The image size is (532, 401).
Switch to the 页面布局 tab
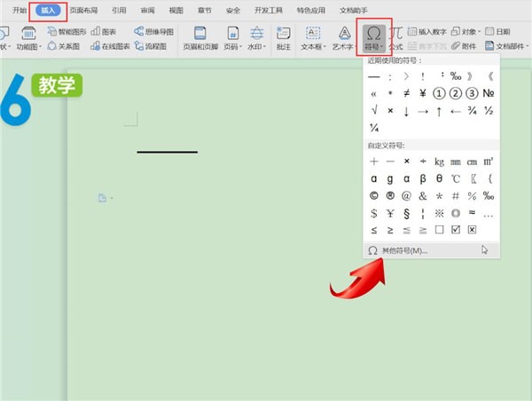(x=85, y=11)
